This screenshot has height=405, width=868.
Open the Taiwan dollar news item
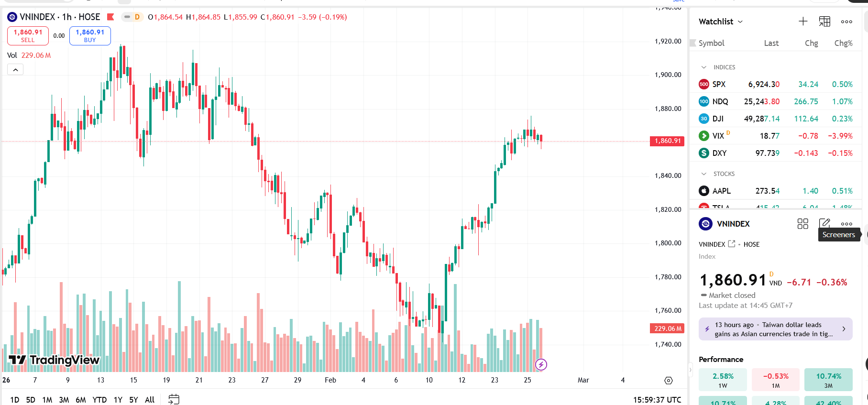(775, 329)
